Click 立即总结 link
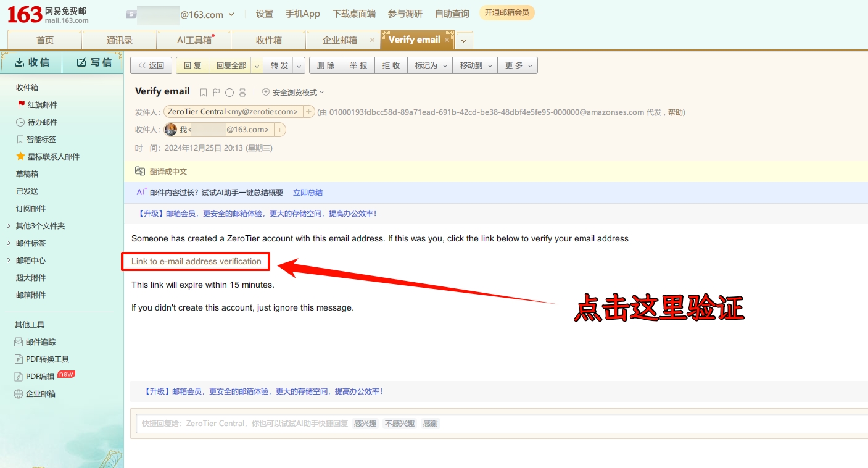The image size is (868, 468). click(x=308, y=193)
